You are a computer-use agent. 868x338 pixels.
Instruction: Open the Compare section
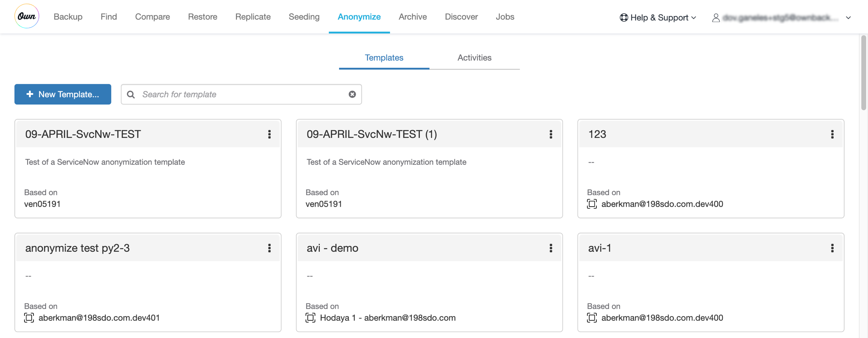(x=153, y=17)
